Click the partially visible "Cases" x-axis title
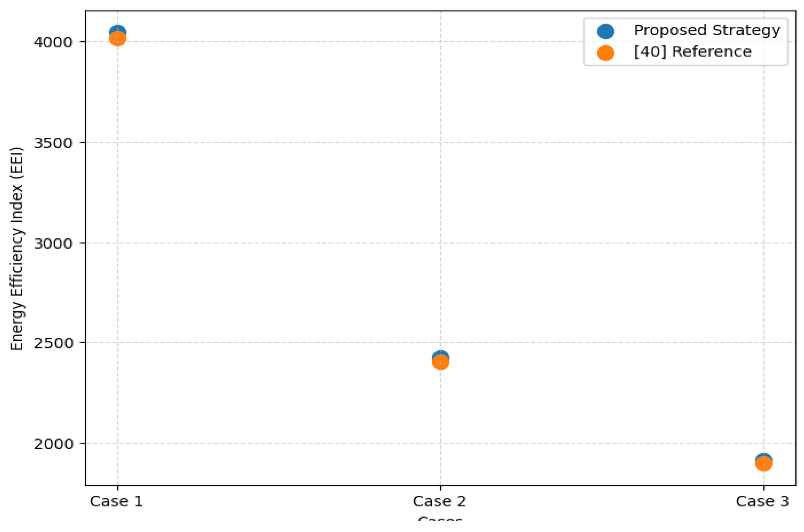This screenshot has height=532, width=804. point(440,519)
